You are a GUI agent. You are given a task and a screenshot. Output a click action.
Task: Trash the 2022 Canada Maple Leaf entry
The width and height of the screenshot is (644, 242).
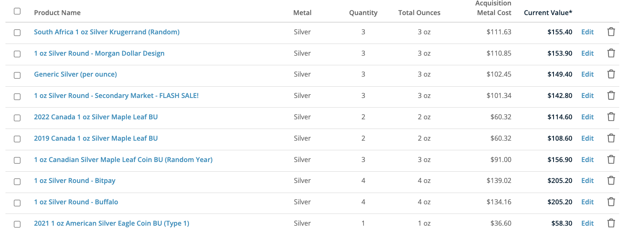[x=611, y=117]
